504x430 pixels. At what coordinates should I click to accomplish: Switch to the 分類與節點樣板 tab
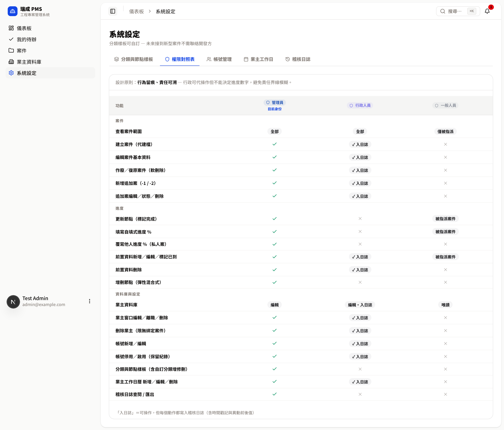(x=134, y=59)
